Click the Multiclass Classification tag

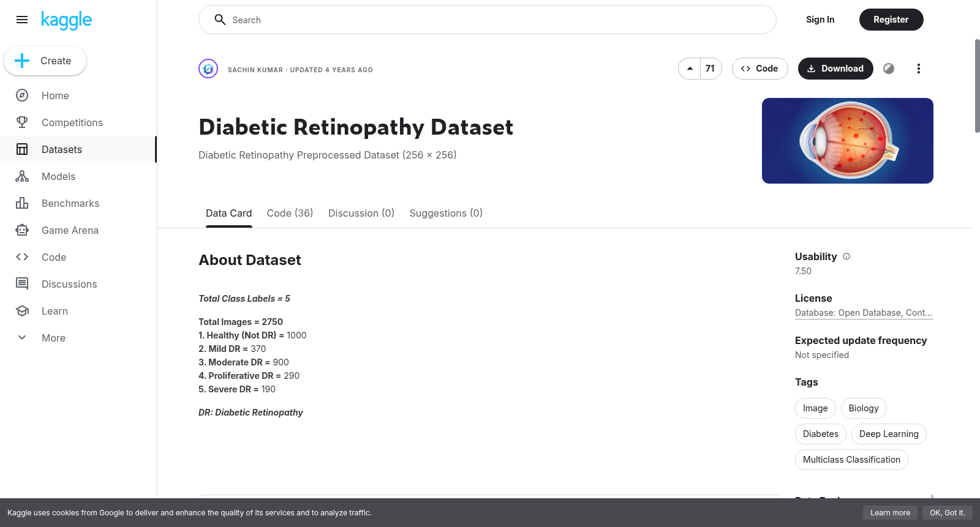pos(851,460)
